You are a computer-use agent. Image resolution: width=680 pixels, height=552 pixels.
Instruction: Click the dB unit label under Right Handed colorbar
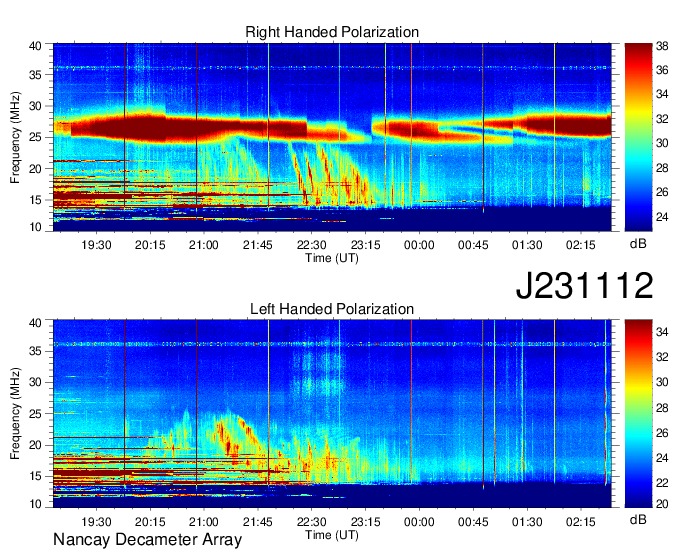pyautogui.click(x=638, y=244)
